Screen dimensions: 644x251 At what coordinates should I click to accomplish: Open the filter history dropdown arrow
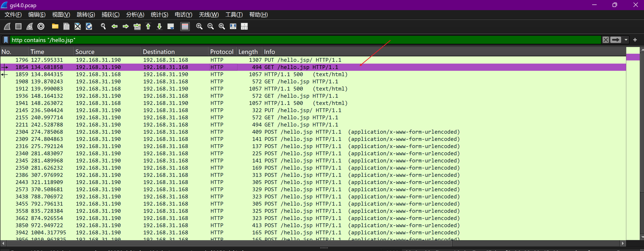coord(626,40)
